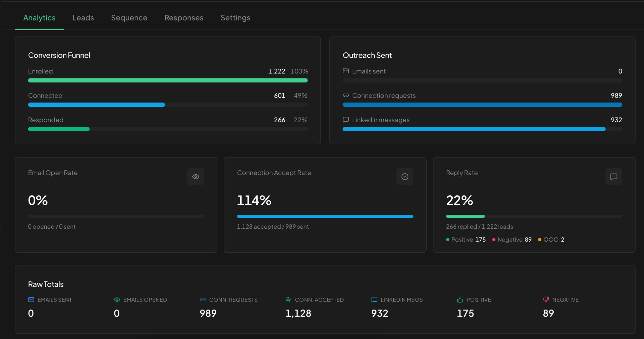
Task: Click the CONN. ACCEPTED total 1,128
Action: point(298,313)
